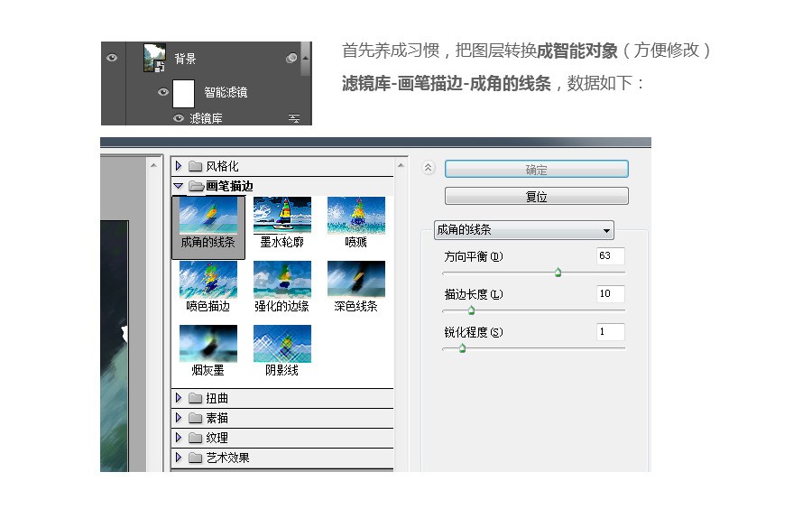The width and height of the screenshot is (812, 509).
Task: Click the 方向平衡 slider handle
Action: tap(558, 272)
